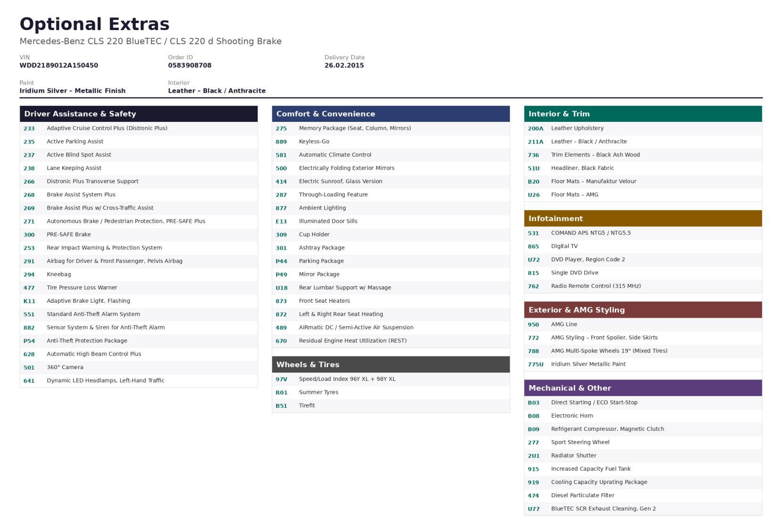Viewport: 782px width, 532px height.
Task: Select "COMAND APS NTG5 / NTG5.5" row
Action: tap(643, 233)
